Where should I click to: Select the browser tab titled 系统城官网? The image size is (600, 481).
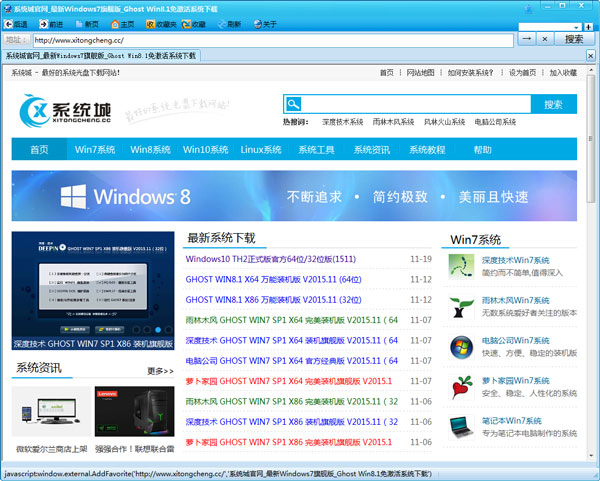(x=101, y=56)
